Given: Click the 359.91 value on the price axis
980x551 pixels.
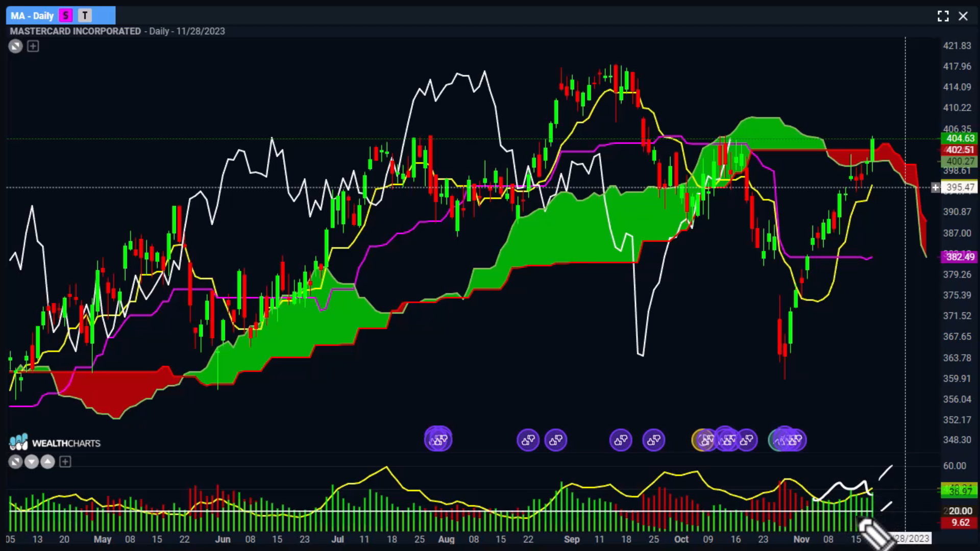Looking at the screenshot, I should pos(957,379).
